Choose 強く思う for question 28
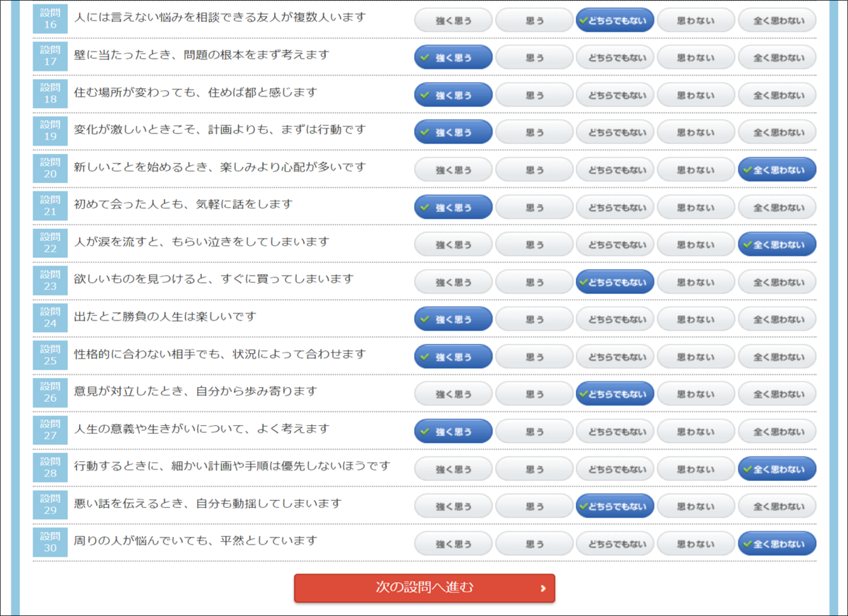The width and height of the screenshot is (848, 616). pyautogui.click(x=453, y=468)
